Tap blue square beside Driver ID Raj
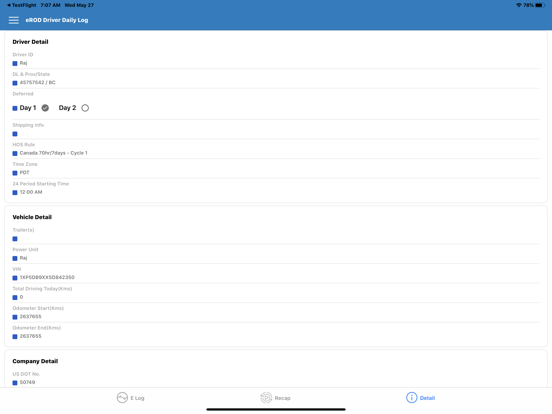Image resolution: width=552 pixels, height=414 pixels. coord(15,63)
